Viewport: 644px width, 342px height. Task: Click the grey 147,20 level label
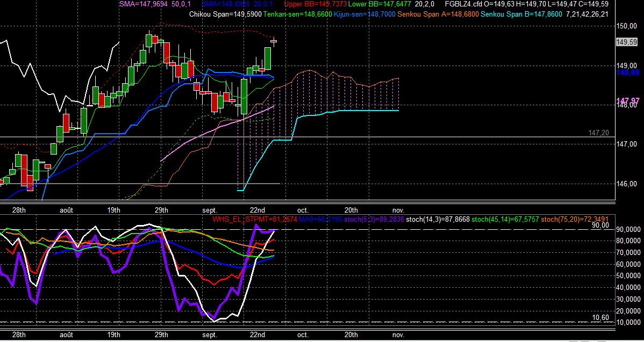click(598, 133)
